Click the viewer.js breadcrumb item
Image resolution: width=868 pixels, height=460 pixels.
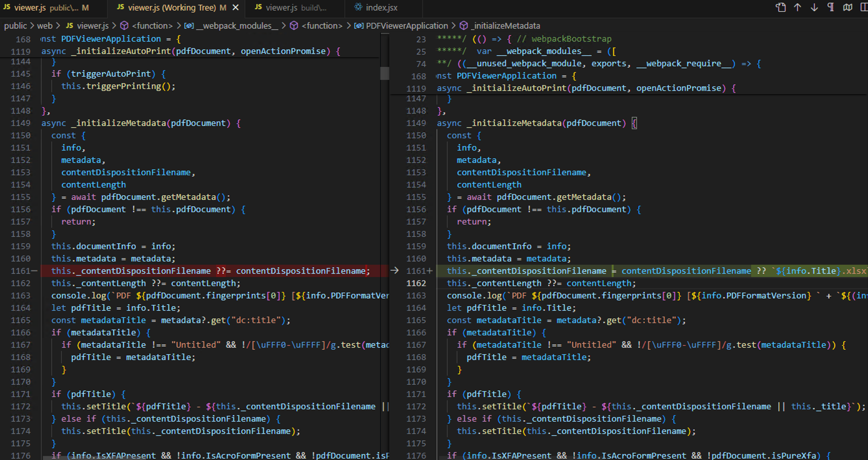click(x=92, y=26)
